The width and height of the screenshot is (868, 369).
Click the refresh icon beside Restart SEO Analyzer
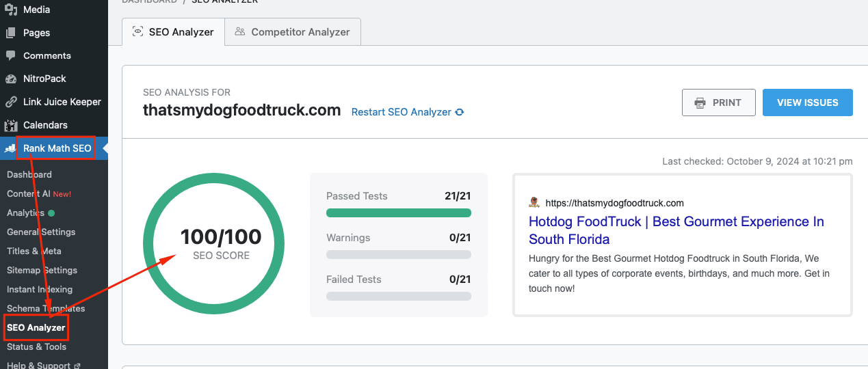point(460,112)
